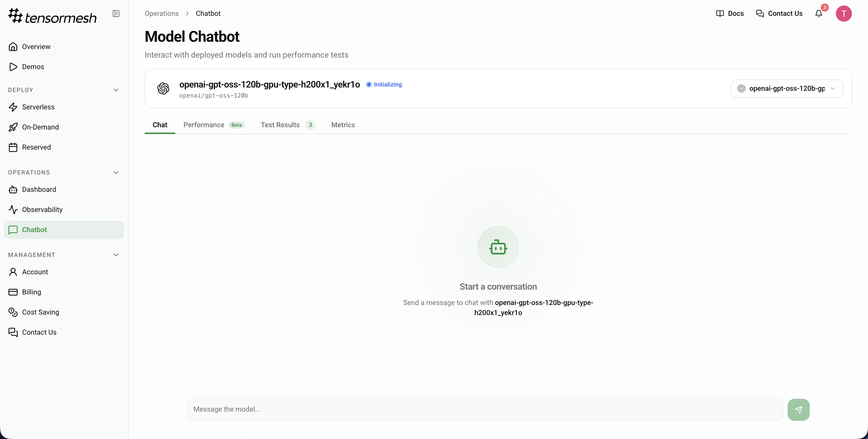Open Docs link in header

click(x=730, y=14)
